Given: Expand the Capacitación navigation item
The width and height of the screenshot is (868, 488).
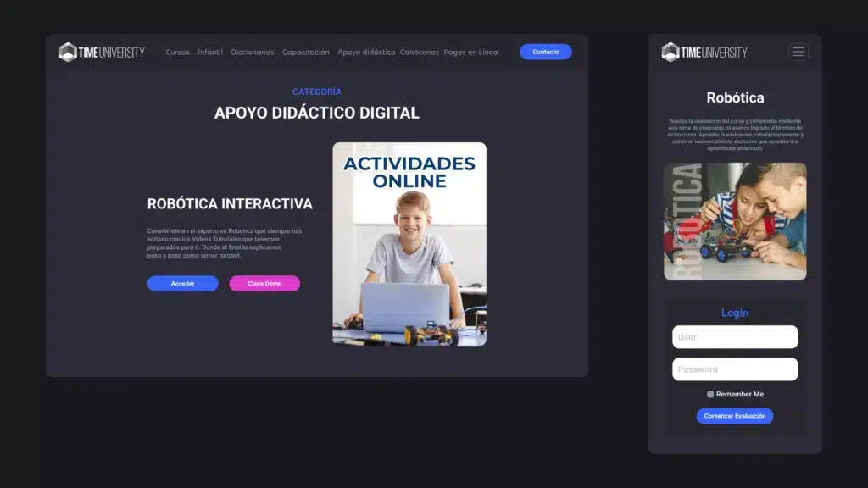Looking at the screenshot, I should 305,52.
